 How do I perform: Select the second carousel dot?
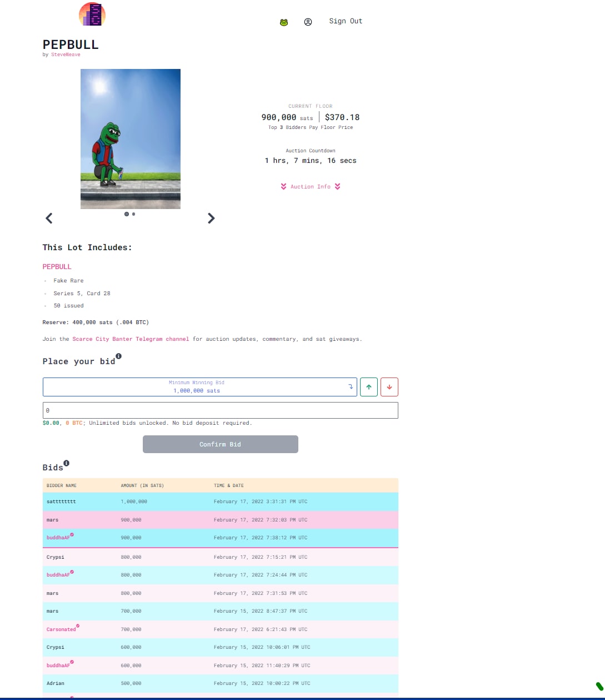click(x=134, y=214)
